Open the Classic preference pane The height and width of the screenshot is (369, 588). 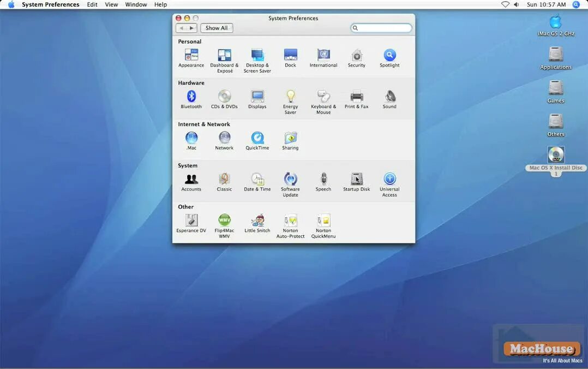(224, 182)
